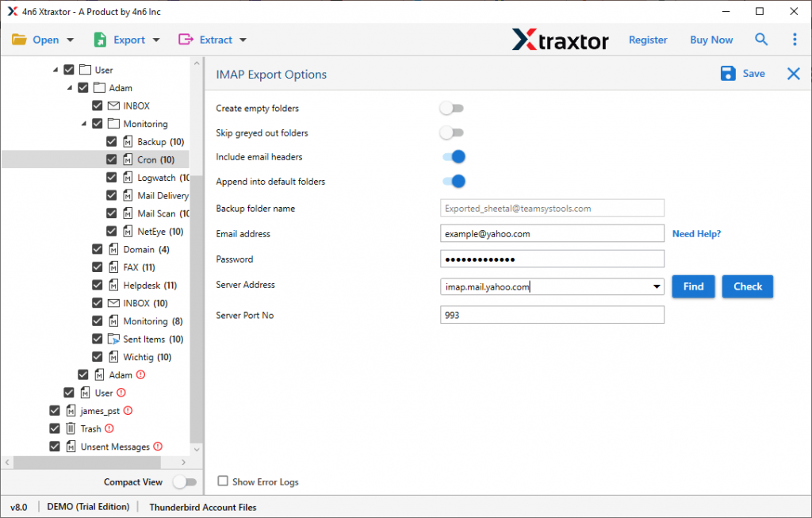The height and width of the screenshot is (518, 812).
Task: Click the Open folder icon in the toolbar
Action: pos(19,39)
